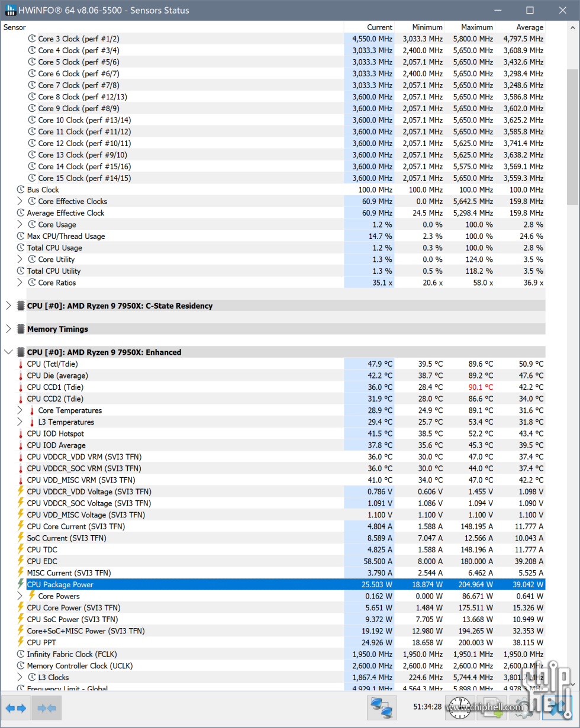Click the Maximum column header

click(470, 27)
